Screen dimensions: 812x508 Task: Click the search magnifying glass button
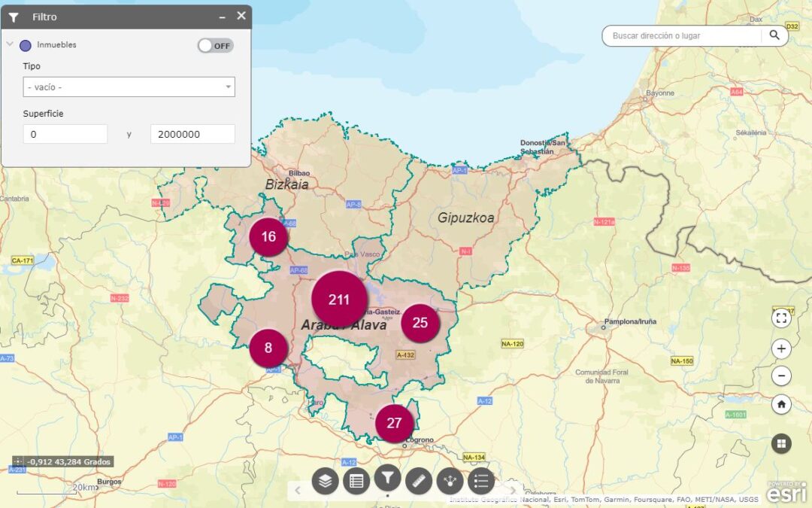click(774, 35)
